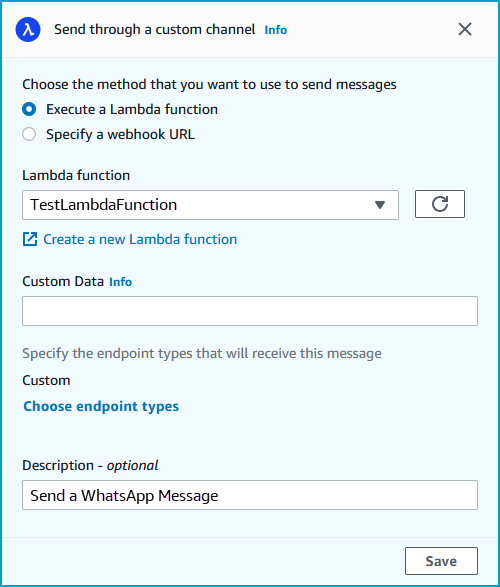The height and width of the screenshot is (587, 500).
Task: Open the Custom Data Info link
Action: point(121,282)
